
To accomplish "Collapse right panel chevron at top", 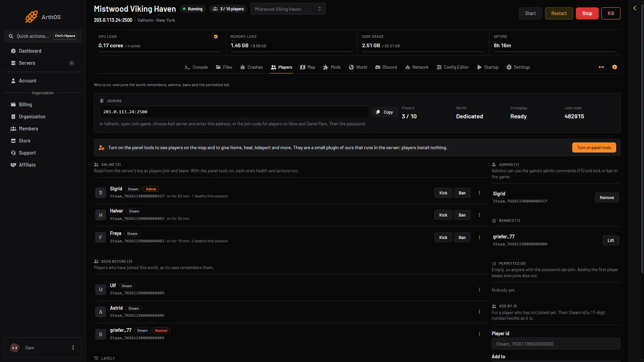I will coord(635,8).
